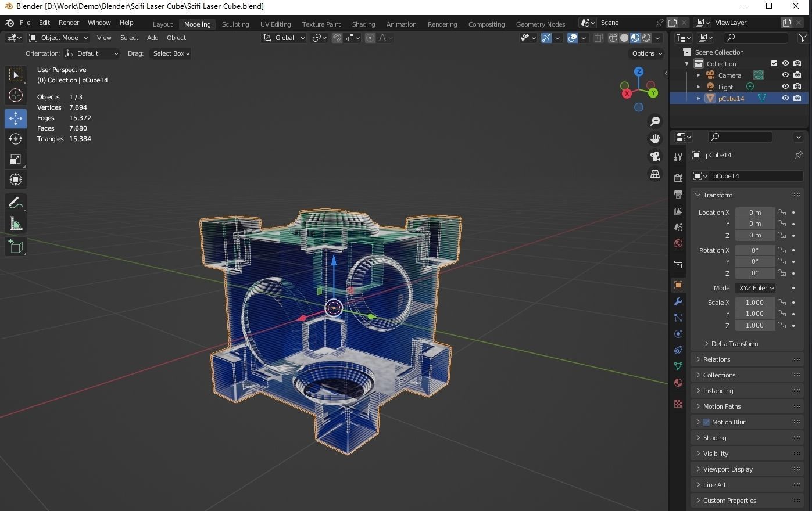This screenshot has width=812, height=511.
Task: Choose the Add Cube tool
Action: pos(16,247)
